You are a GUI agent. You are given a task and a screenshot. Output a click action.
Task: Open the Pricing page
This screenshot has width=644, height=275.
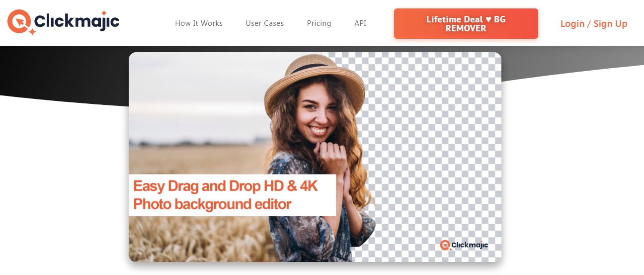coord(319,23)
